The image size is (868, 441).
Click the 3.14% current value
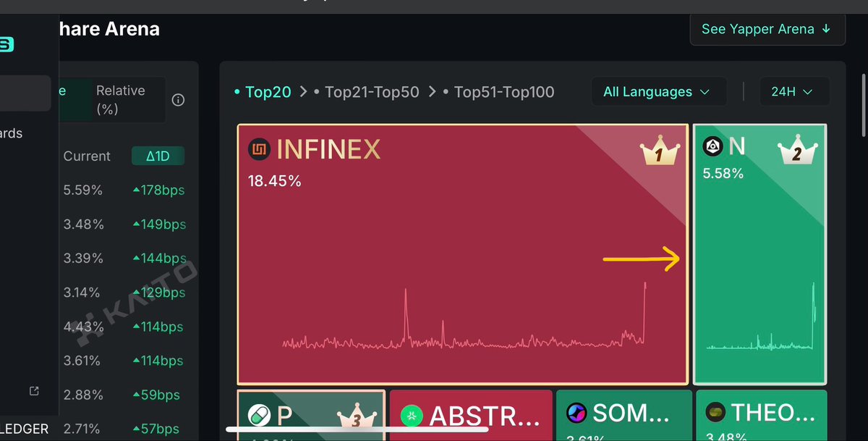click(x=82, y=293)
